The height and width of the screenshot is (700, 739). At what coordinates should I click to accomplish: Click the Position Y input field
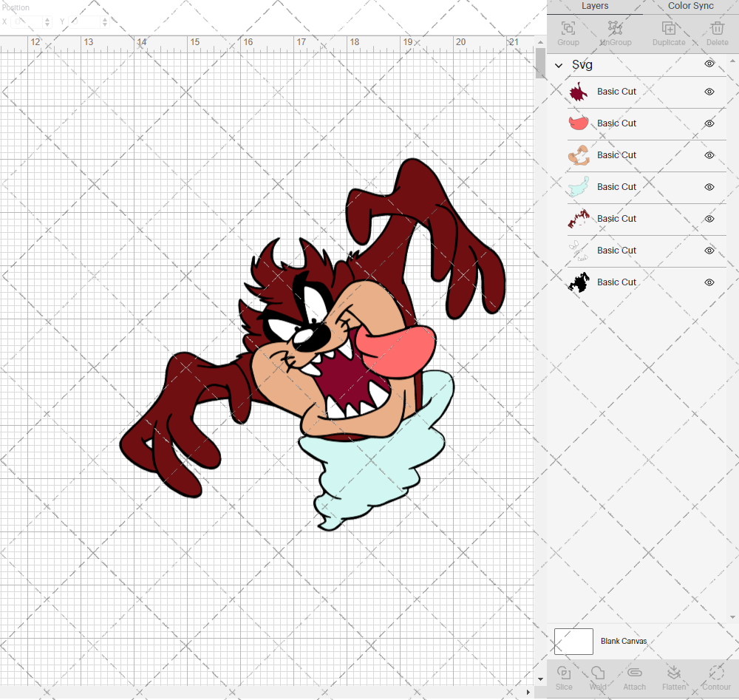point(85,21)
